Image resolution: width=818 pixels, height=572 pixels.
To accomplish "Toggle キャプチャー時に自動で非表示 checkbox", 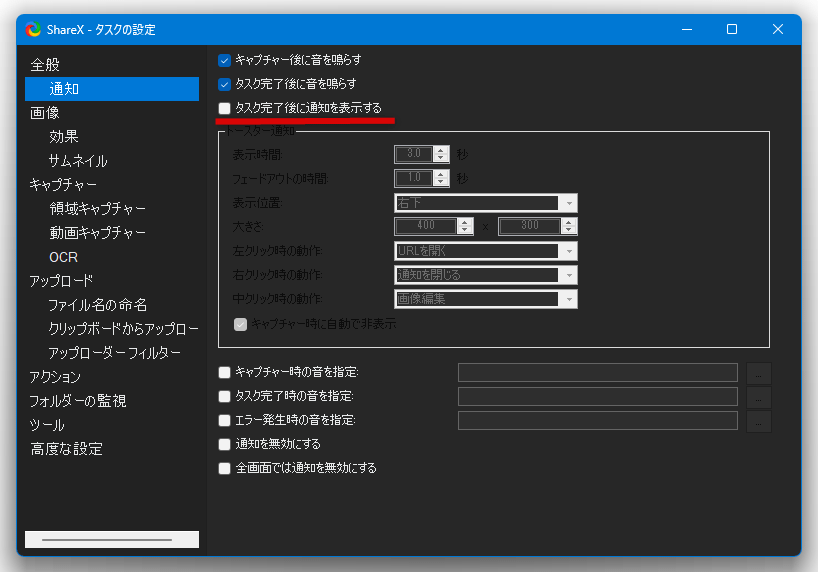I will click(240, 325).
